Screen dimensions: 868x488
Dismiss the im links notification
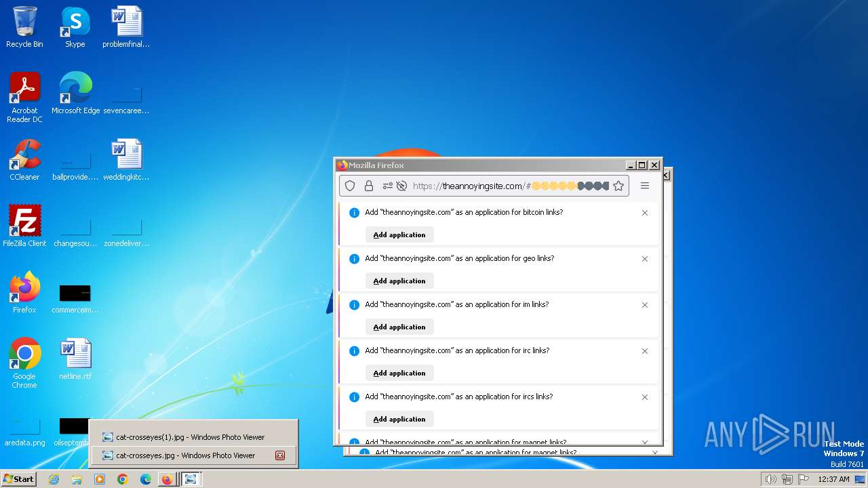pyautogui.click(x=645, y=305)
